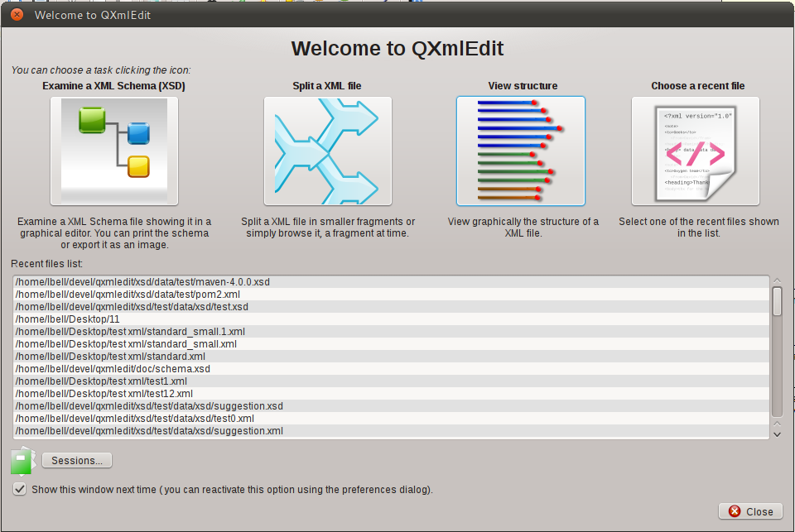Click the 'View structure' heading
This screenshot has width=795, height=532.
click(523, 85)
